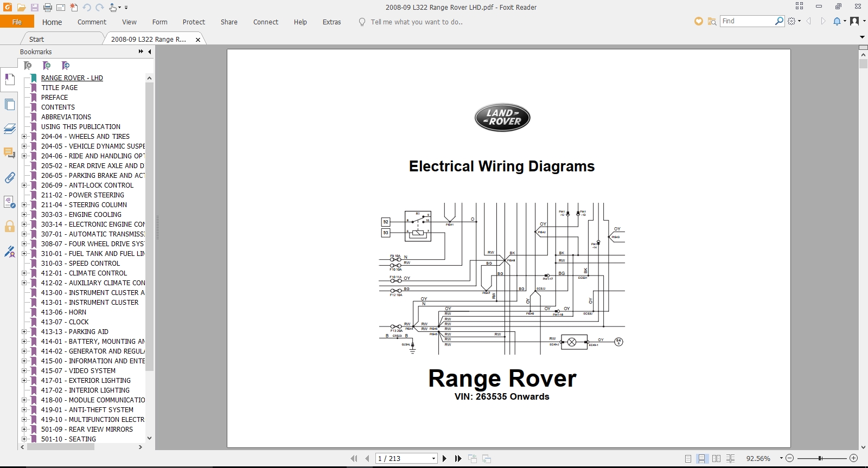Close the 2008-09 L322 Range Rover document tab
Image resolution: width=868 pixels, height=468 pixels.
click(198, 40)
